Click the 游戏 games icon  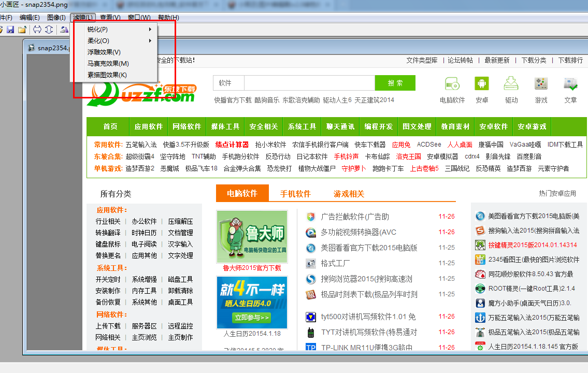click(541, 83)
